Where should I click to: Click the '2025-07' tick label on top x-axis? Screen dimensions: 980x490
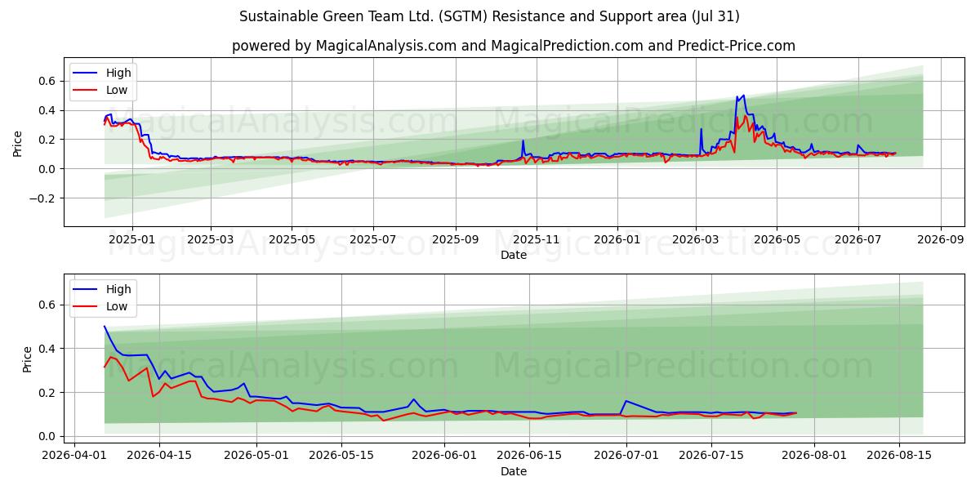tap(373, 240)
